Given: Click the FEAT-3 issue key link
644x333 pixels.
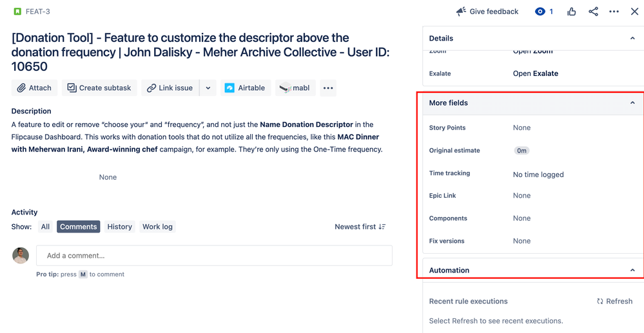Looking at the screenshot, I should pos(37,12).
